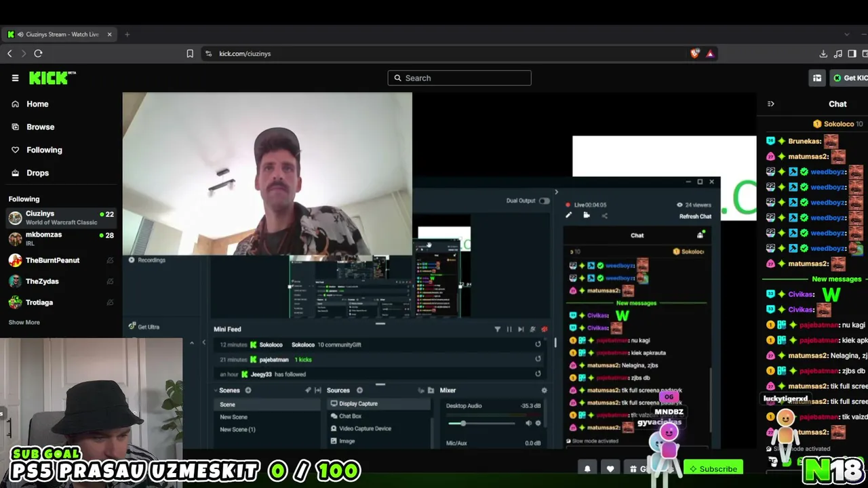Open the Brave Shields icon
Screen dimensions: 868x488
coord(694,54)
